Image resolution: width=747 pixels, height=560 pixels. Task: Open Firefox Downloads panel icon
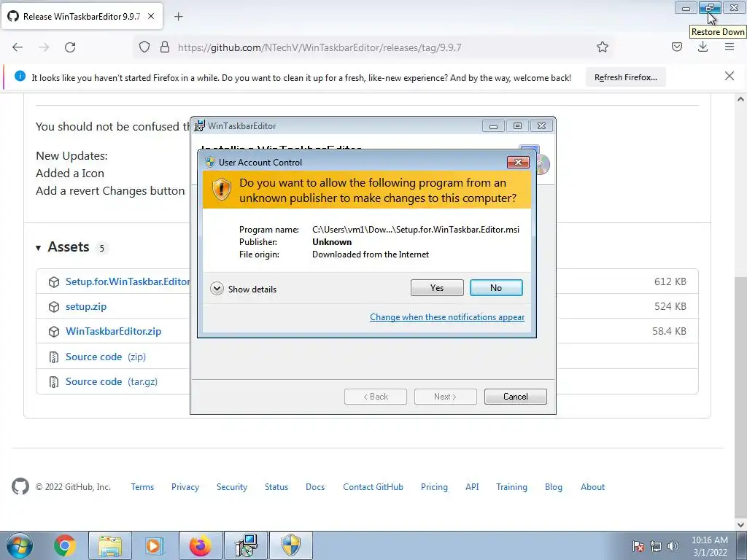(x=703, y=47)
